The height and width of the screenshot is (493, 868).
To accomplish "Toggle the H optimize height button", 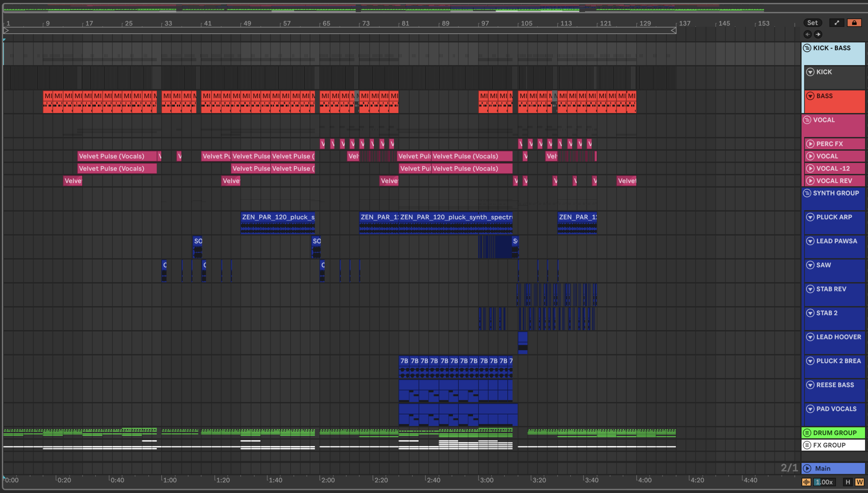I will pos(848,482).
